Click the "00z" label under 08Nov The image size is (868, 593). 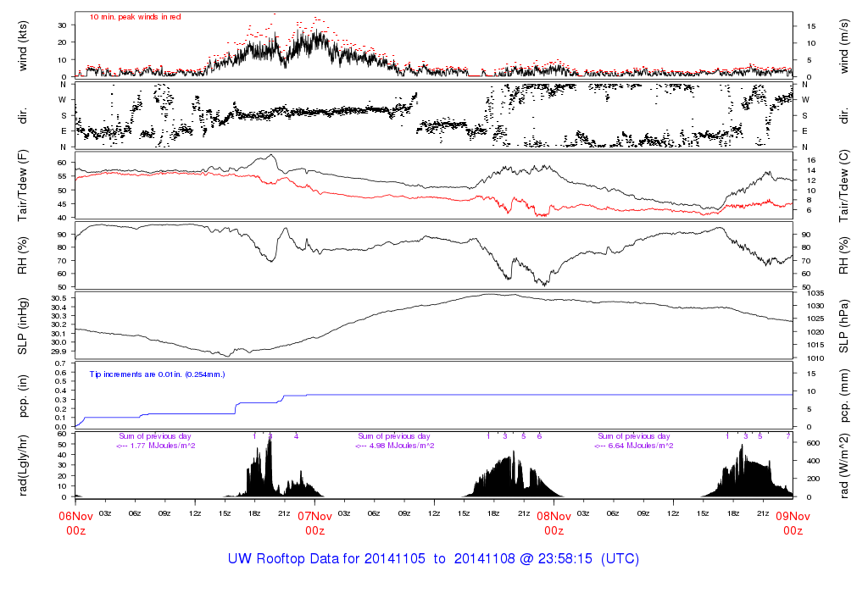point(554,531)
